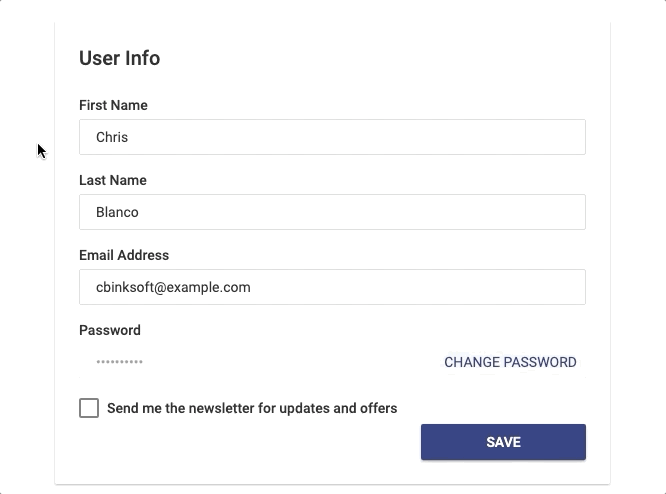Viewport: 666px width, 494px height.
Task: Focus the First Name input field
Action: (332, 137)
